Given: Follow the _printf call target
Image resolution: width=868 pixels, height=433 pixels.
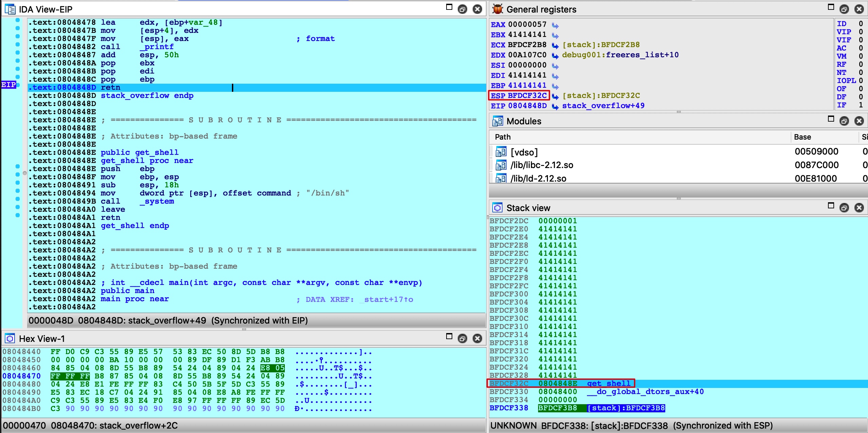Looking at the screenshot, I should coord(157,47).
